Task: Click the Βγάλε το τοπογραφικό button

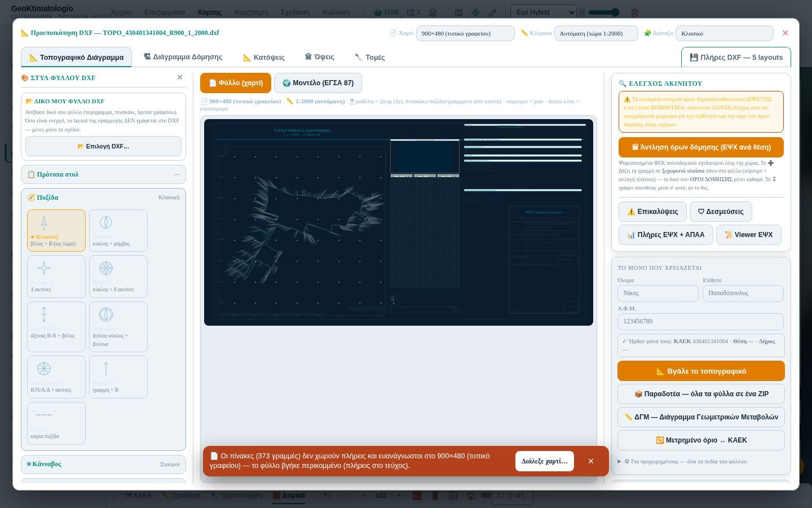Action: (701, 371)
